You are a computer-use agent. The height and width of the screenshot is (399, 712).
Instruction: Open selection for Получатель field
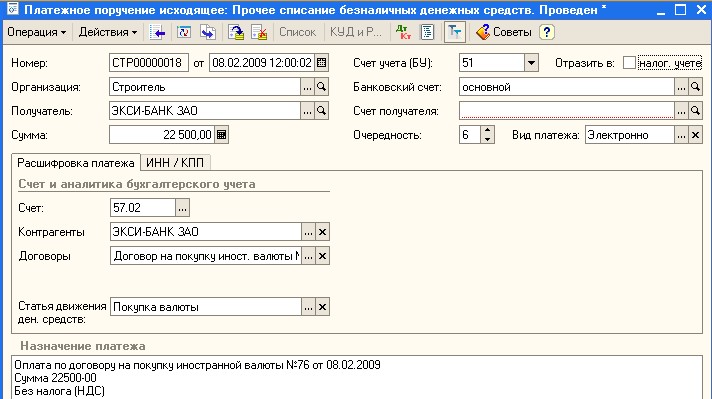click(307, 111)
